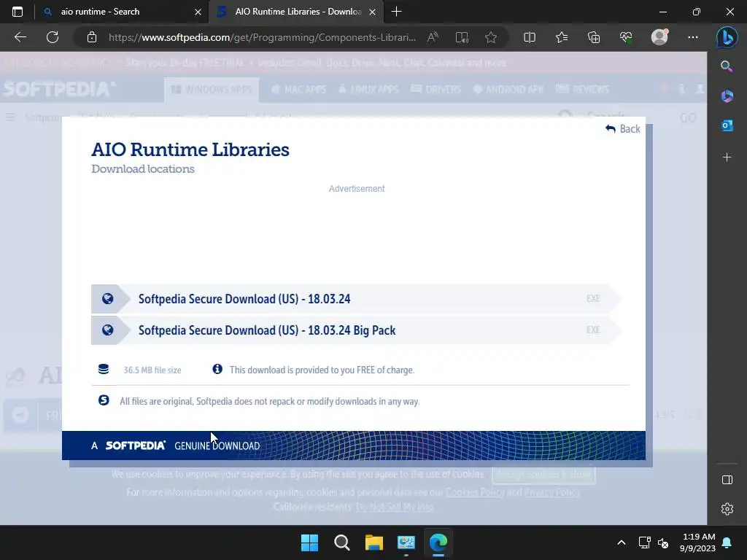Switch to the aio runtime - Search tab
Image resolution: width=747 pixels, height=560 pixels.
coord(122,12)
